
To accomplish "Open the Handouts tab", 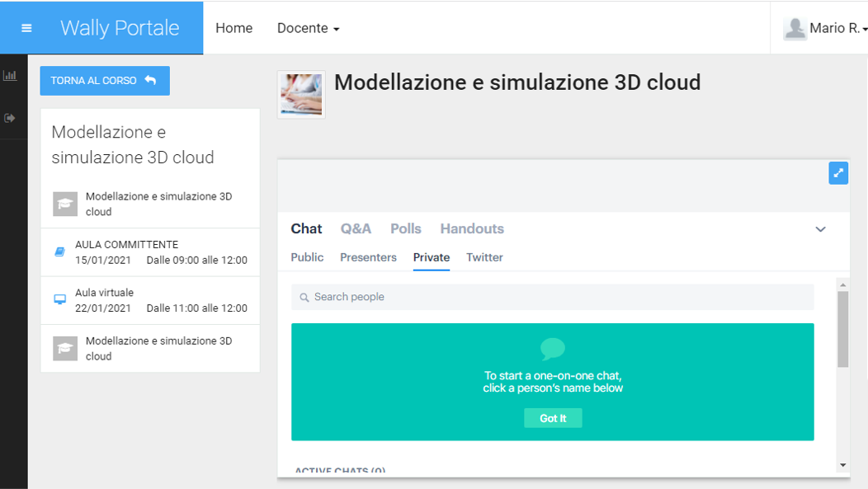I will coord(472,228).
